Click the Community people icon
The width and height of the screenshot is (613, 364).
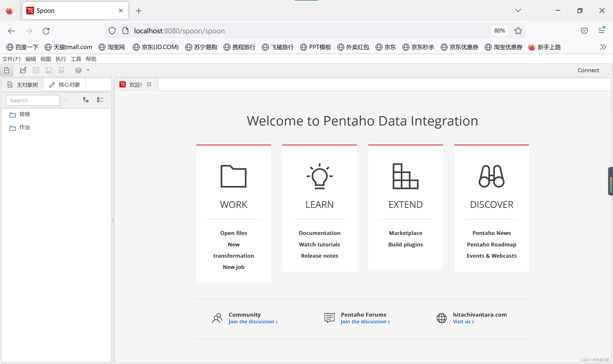pyautogui.click(x=217, y=318)
